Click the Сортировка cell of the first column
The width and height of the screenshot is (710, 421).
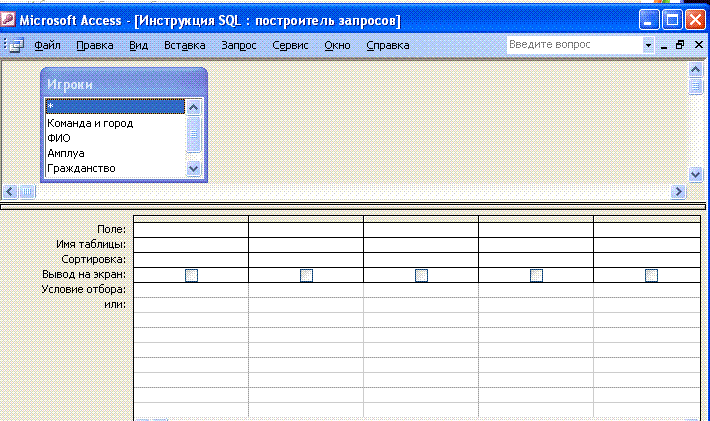click(191, 260)
